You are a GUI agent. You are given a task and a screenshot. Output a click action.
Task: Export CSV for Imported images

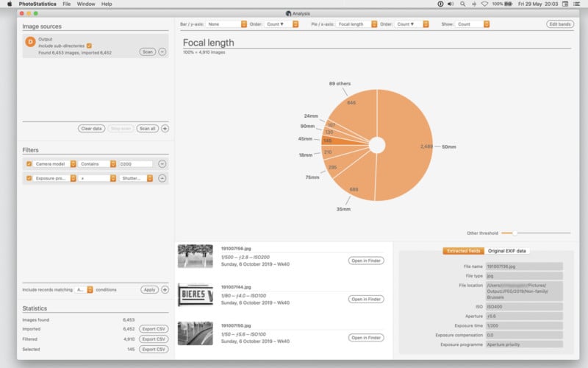click(x=154, y=329)
